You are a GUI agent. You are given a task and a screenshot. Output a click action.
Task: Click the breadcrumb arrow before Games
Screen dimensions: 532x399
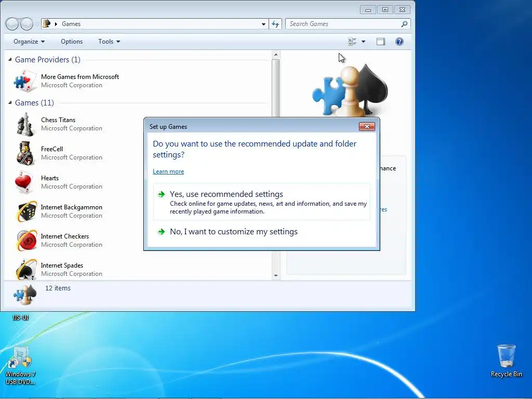click(x=56, y=24)
